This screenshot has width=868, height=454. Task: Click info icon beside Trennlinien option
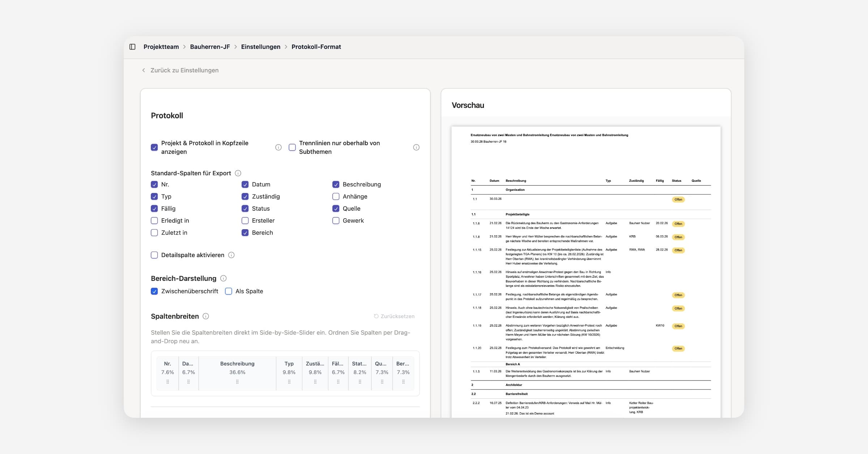tap(416, 147)
